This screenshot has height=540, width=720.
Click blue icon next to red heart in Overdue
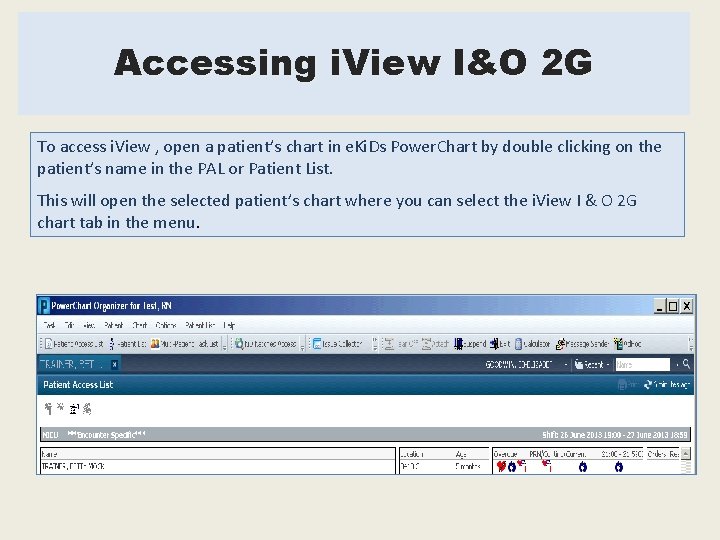[x=512, y=467]
